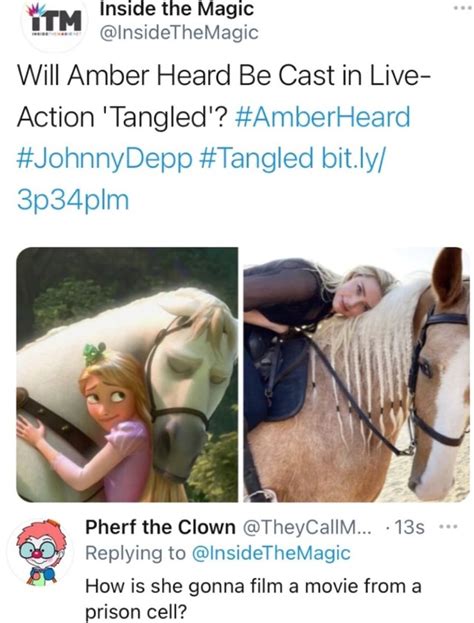The height and width of the screenshot is (623, 474).
Task: Open the Pherf the Clown display name
Action: click(x=161, y=527)
